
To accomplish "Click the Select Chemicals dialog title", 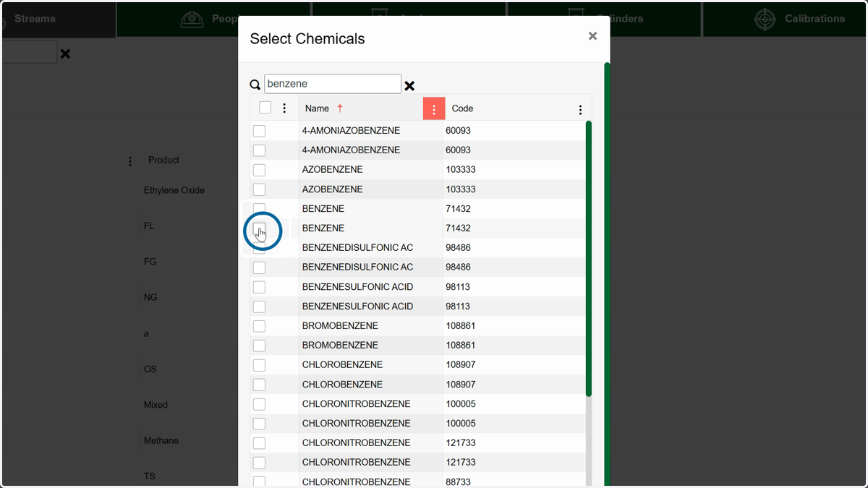I will 307,39.
